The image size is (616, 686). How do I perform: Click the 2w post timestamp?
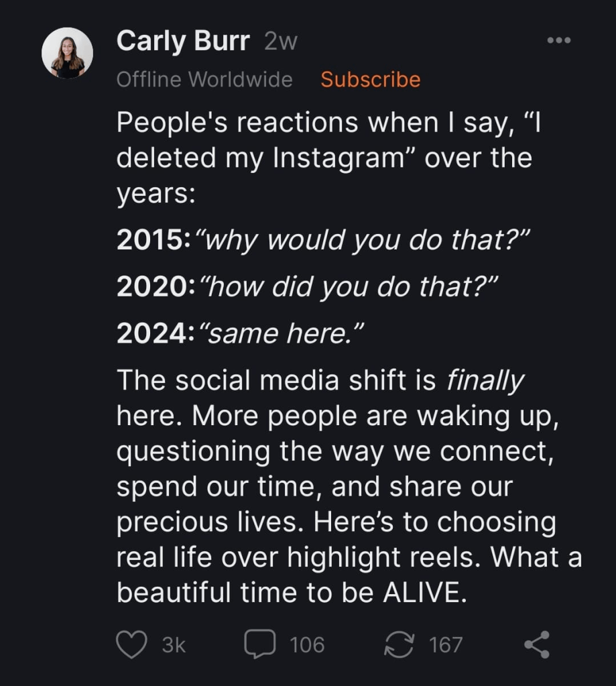pyautogui.click(x=281, y=42)
